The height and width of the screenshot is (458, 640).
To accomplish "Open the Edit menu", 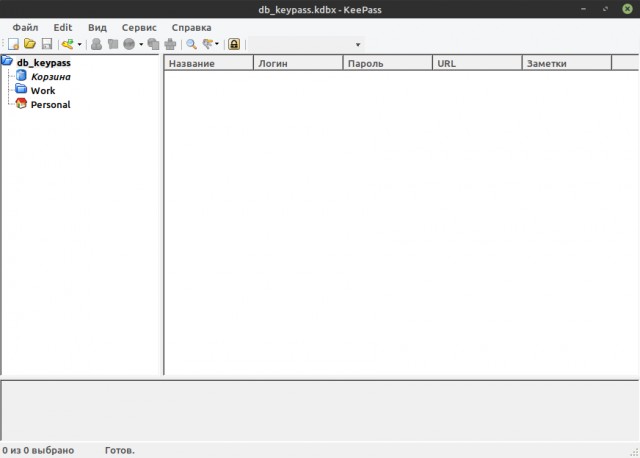I will tap(62, 27).
